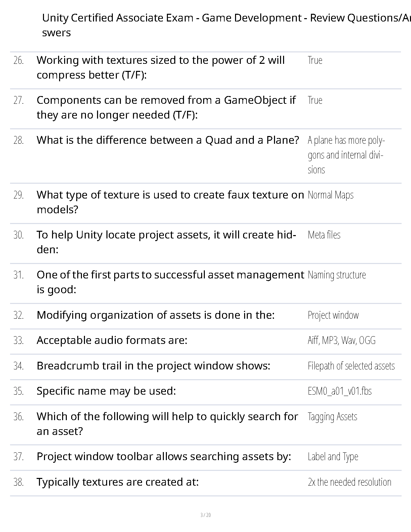Click the "ESM0_a01_v01.fbs" file name answer
Screen dimensions: 411x532
click(339, 391)
